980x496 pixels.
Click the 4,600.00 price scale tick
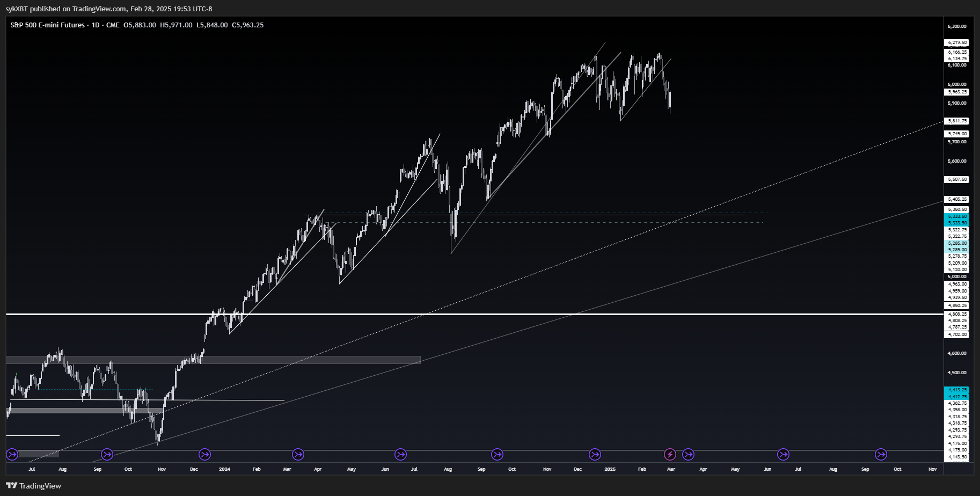pyautogui.click(x=956, y=353)
